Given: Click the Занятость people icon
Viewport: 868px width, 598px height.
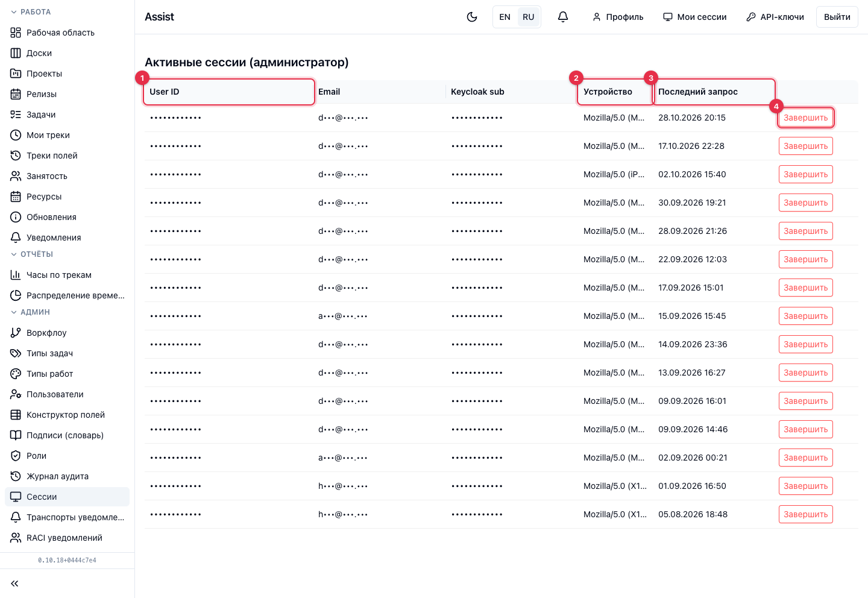Looking at the screenshot, I should tap(16, 176).
